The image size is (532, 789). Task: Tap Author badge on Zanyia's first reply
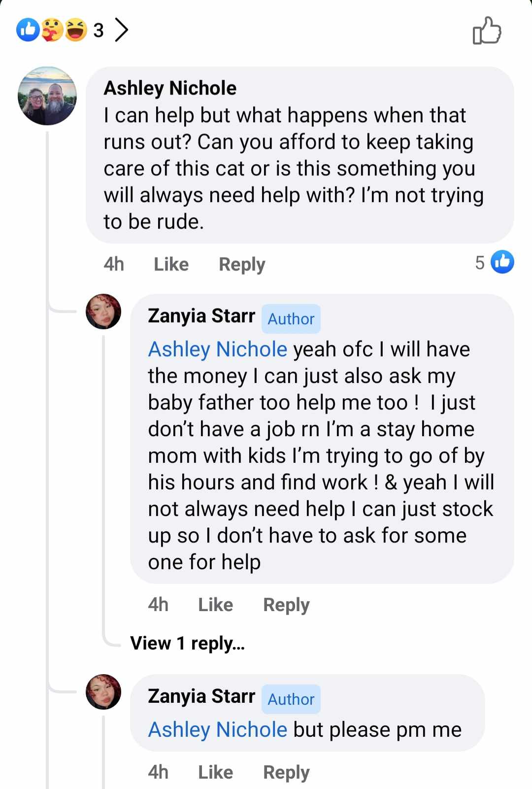[x=291, y=319]
